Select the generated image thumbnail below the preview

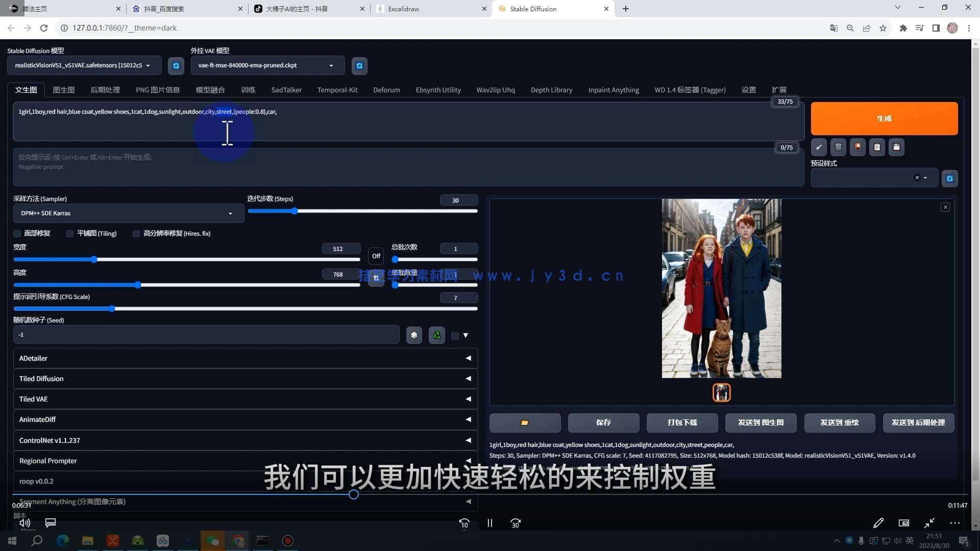click(721, 392)
